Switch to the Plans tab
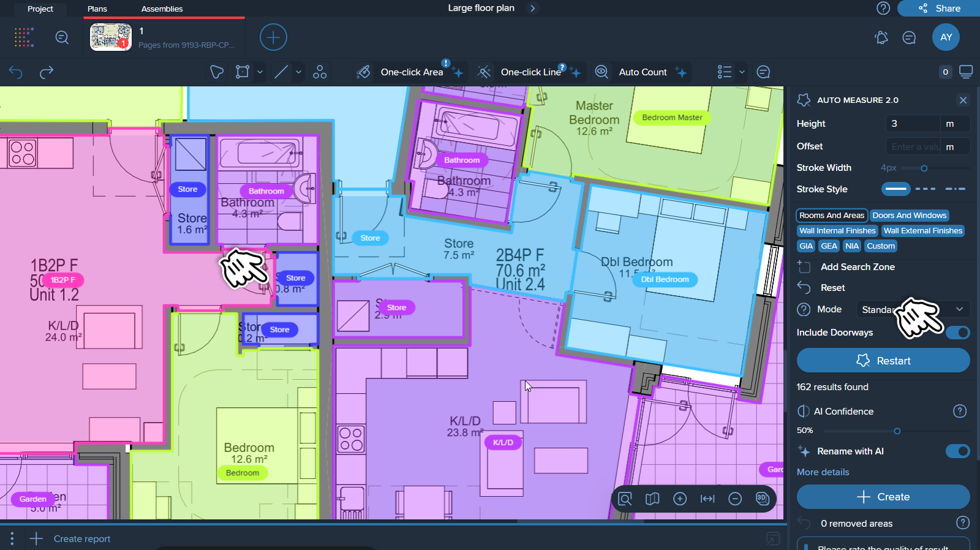 click(97, 9)
